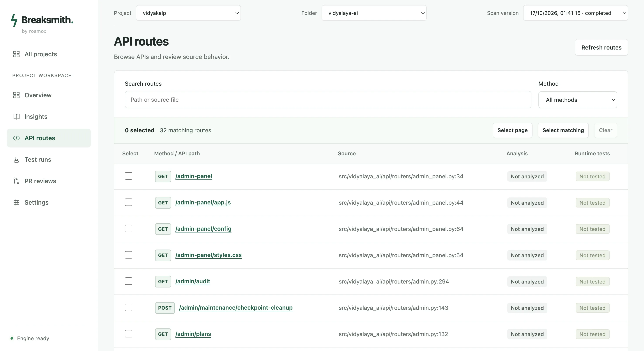Open the /admin/audit route link

coord(193,282)
